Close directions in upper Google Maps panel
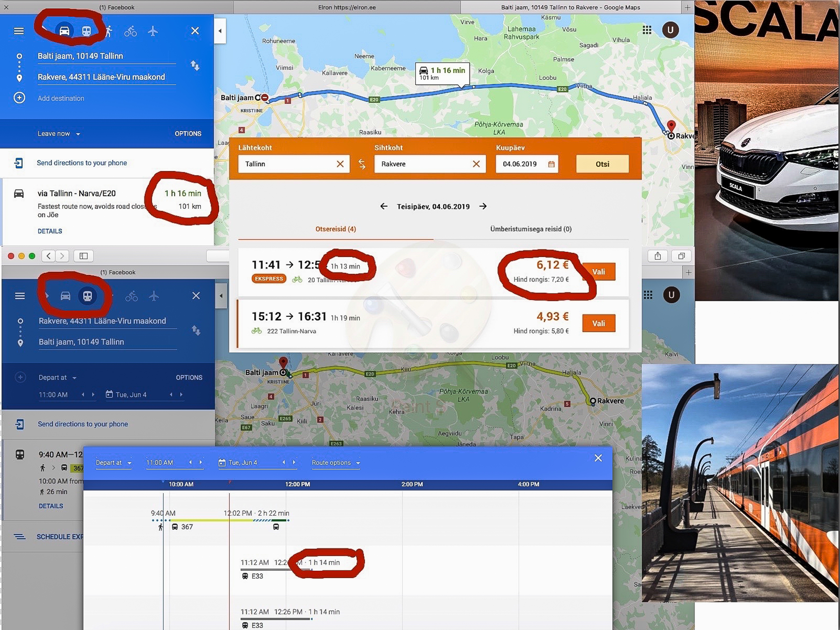Screen dimensions: 840x630 (195, 31)
